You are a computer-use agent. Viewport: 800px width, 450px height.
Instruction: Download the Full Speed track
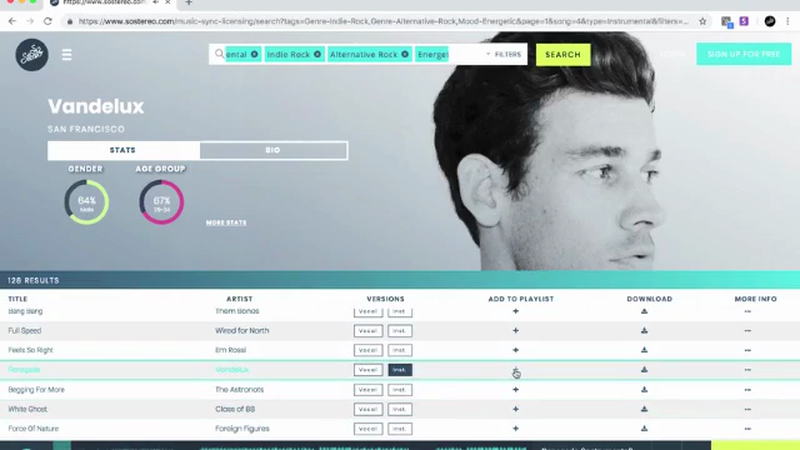coord(644,331)
